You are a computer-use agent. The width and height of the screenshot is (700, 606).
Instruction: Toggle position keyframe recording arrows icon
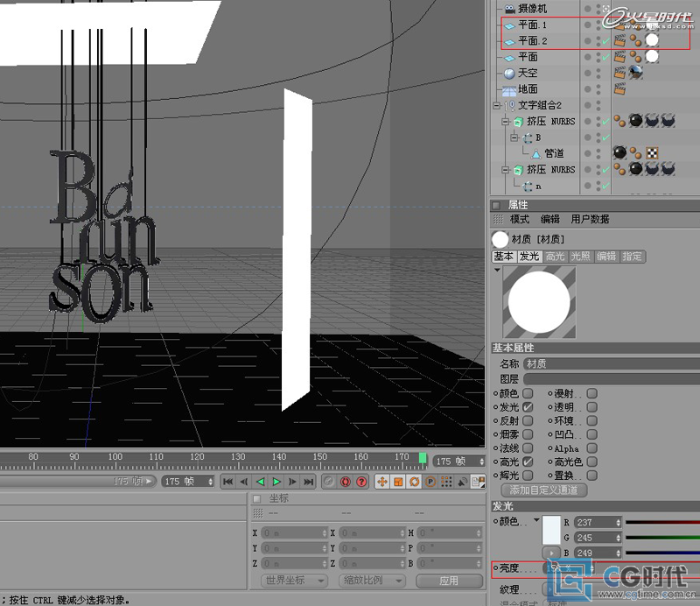tap(382, 482)
